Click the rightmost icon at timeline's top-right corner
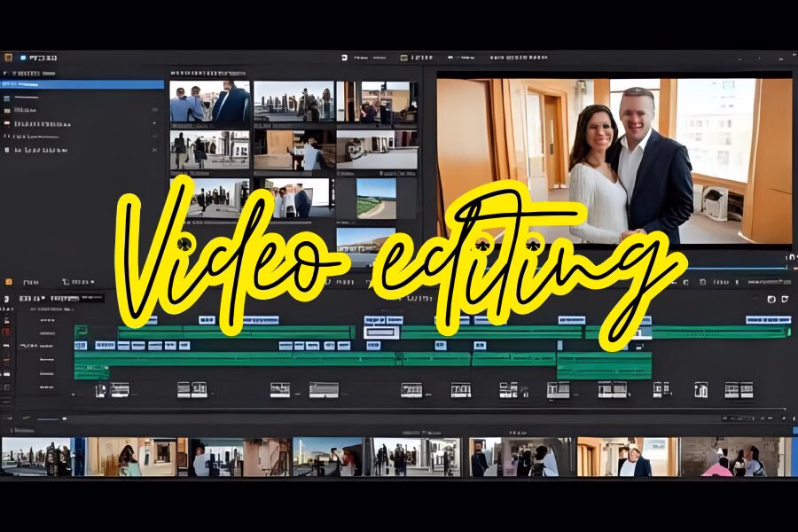 [x=784, y=300]
